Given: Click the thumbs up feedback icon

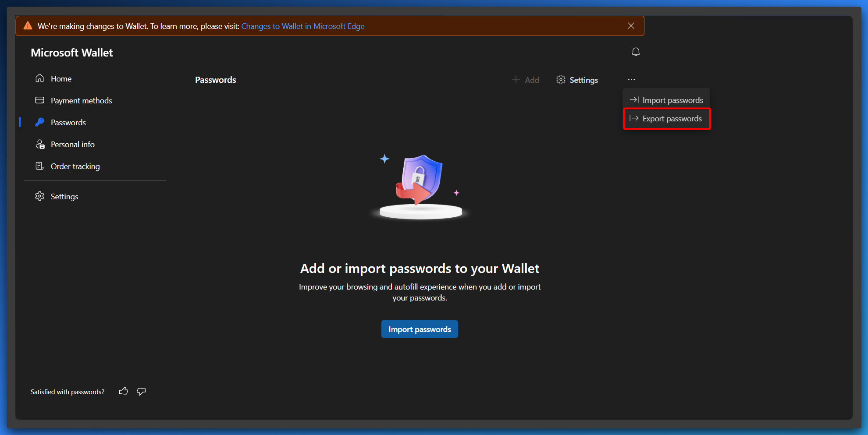Looking at the screenshot, I should [124, 391].
